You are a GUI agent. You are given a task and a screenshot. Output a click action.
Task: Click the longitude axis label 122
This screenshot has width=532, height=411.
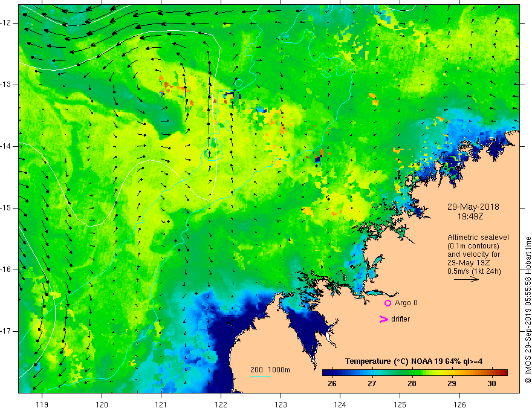pos(221,404)
